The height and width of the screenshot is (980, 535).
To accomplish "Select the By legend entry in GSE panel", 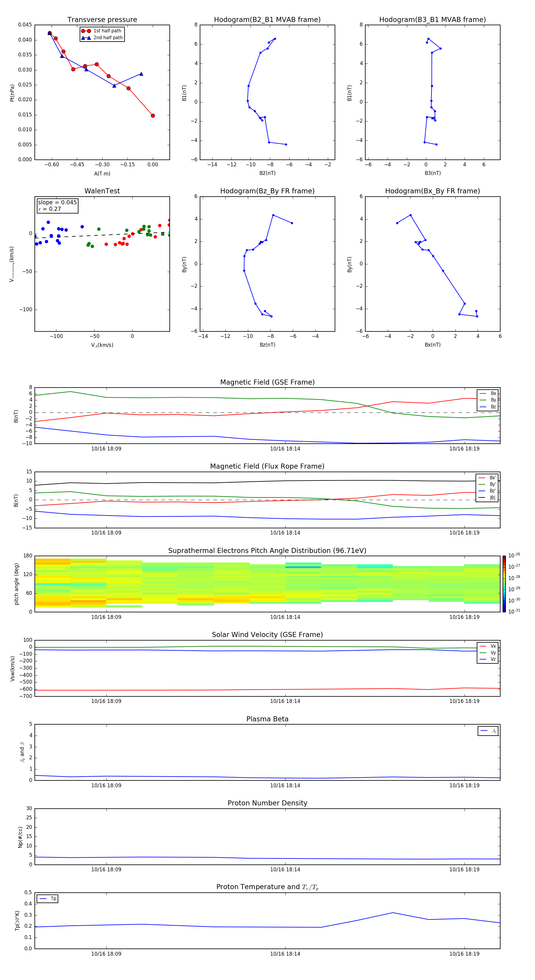I will click(x=488, y=400).
